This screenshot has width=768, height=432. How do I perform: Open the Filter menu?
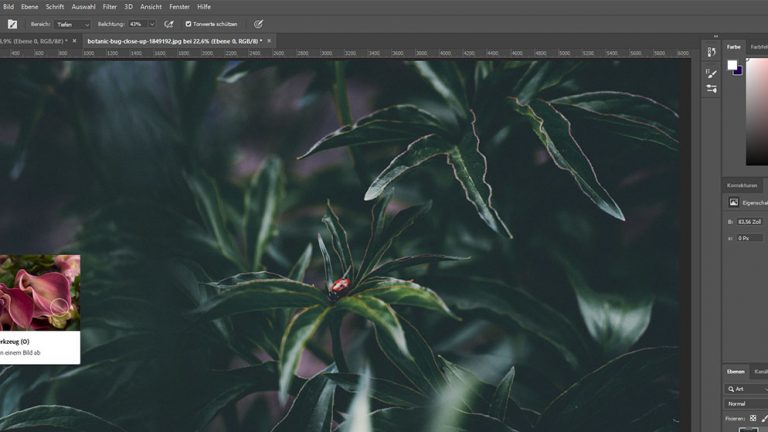[109, 6]
